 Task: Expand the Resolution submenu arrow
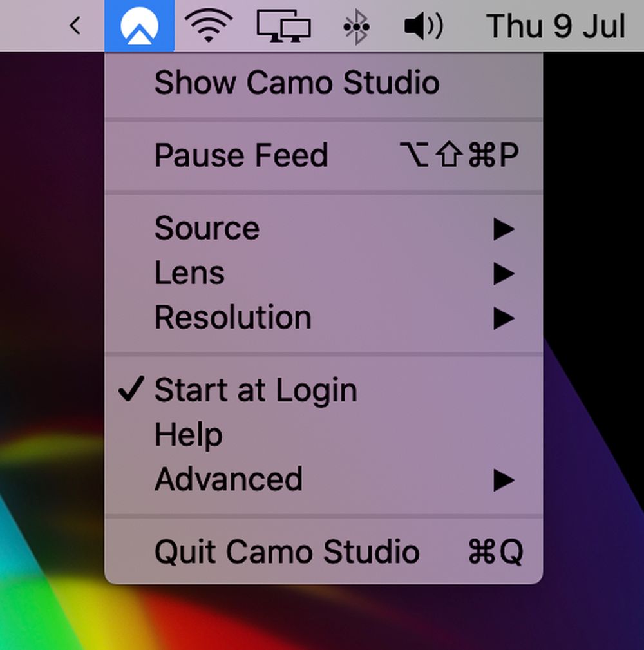tap(504, 318)
